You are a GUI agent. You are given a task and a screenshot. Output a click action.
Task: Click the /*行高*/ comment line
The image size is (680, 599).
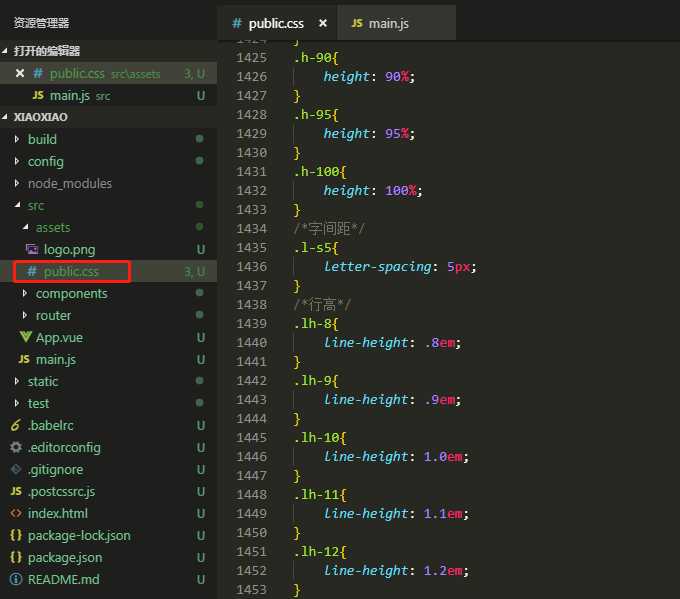[x=322, y=304]
